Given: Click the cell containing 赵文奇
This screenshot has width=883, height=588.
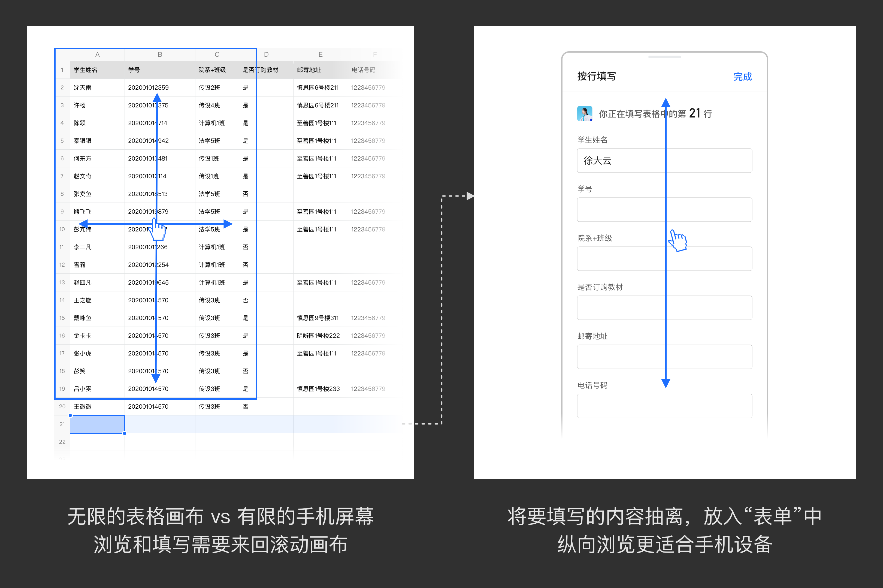Looking at the screenshot, I should pos(98,176).
